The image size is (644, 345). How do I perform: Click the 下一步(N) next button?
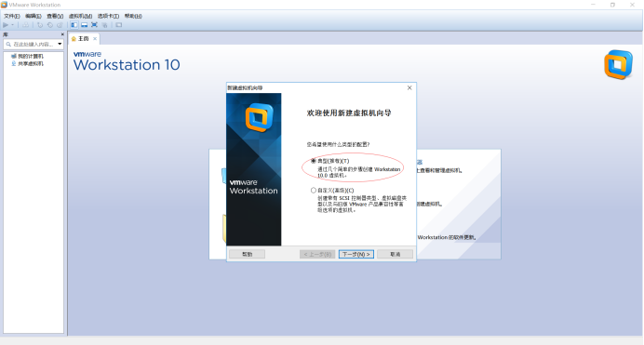[x=356, y=255]
